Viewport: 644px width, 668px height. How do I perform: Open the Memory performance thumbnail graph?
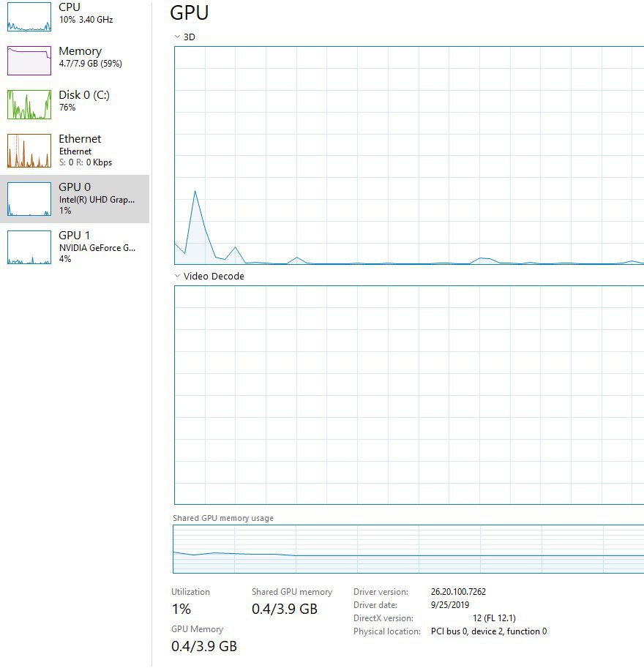click(29, 61)
